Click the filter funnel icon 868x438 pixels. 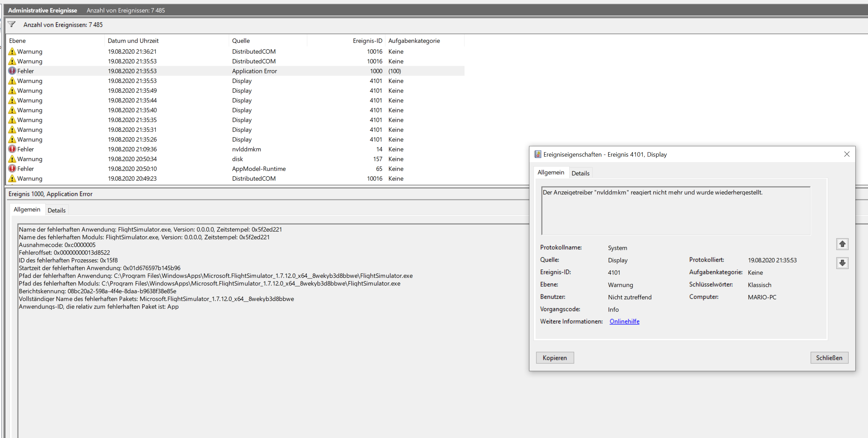pos(12,24)
